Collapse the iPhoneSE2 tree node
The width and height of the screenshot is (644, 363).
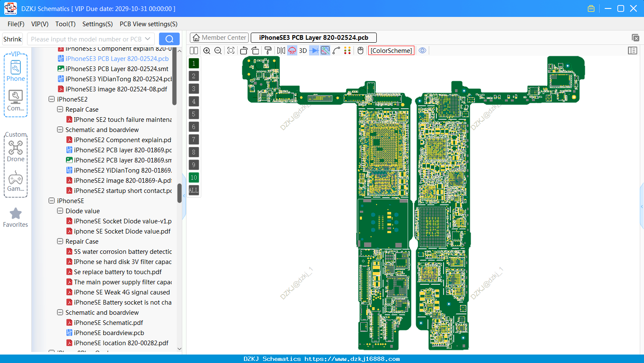point(52,99)
